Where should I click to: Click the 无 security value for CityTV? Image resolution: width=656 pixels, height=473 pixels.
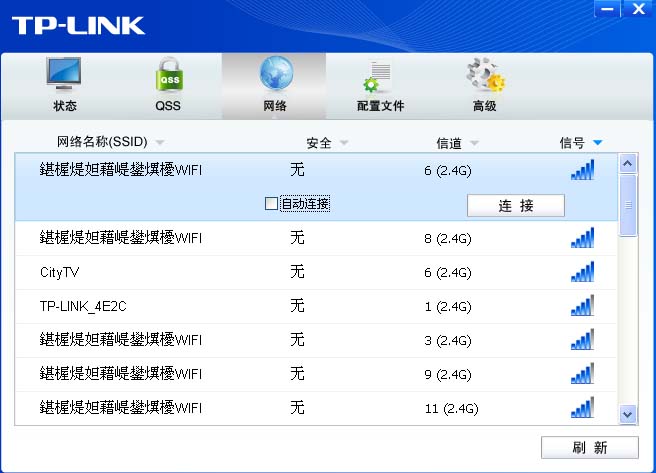[297, 272]
